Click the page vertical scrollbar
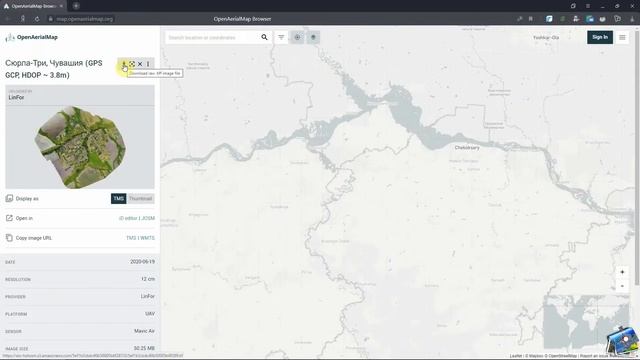The image size is (640, 360). click(637, 157)
